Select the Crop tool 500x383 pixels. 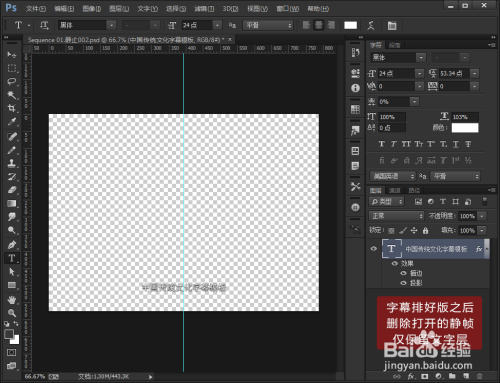coord(12,108)
